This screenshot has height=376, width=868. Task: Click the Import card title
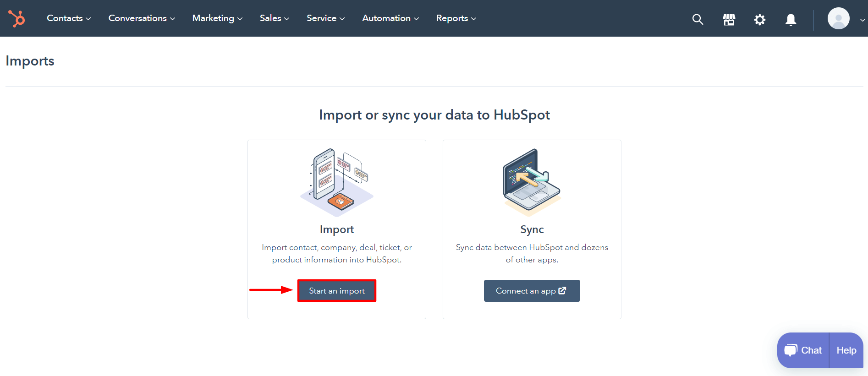pyautogui.click(x=337, y=229)
